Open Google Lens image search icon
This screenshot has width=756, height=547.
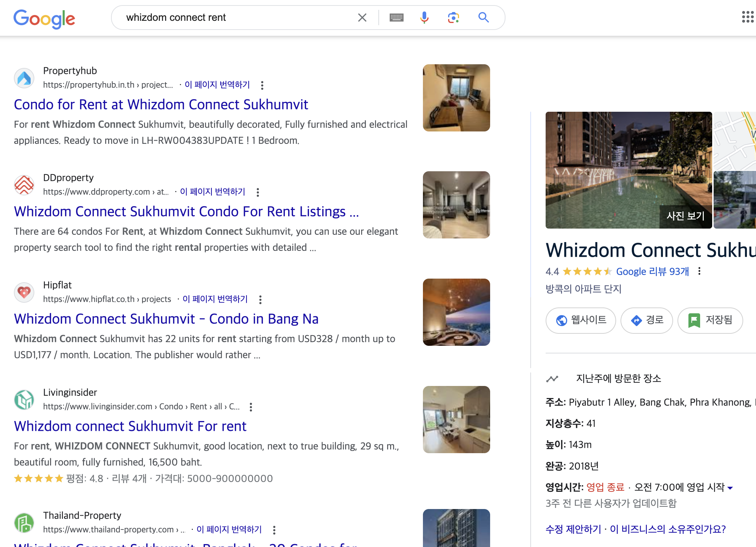453,18
